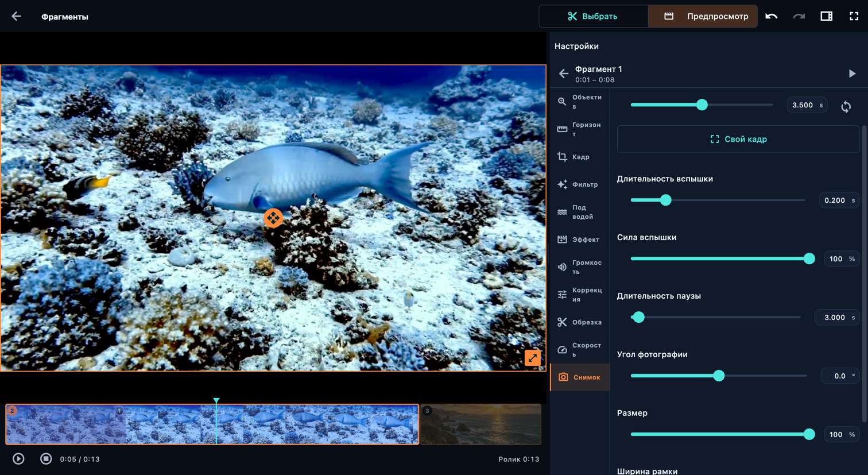Play the video from the timeline controls
This screenshot has width=868, height=475.
coord(18,459)
